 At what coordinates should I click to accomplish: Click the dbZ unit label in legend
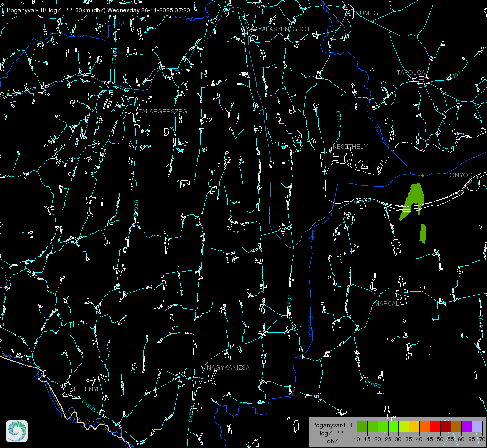(x=332, y=441)
